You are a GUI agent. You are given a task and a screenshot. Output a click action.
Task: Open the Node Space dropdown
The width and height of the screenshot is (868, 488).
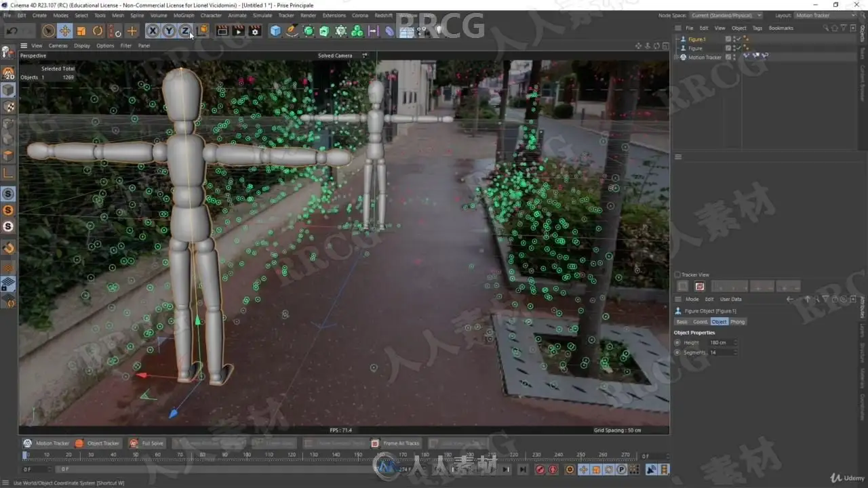726,15
